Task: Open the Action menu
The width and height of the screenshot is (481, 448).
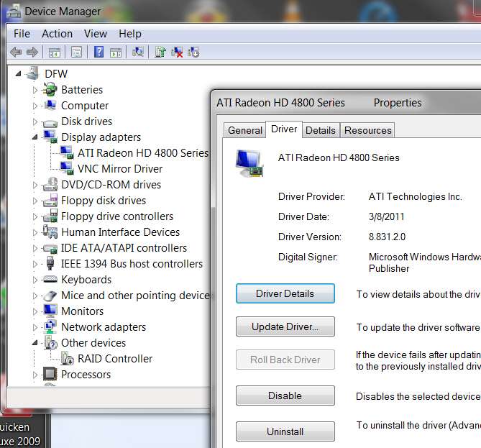Action: (57, 34)
